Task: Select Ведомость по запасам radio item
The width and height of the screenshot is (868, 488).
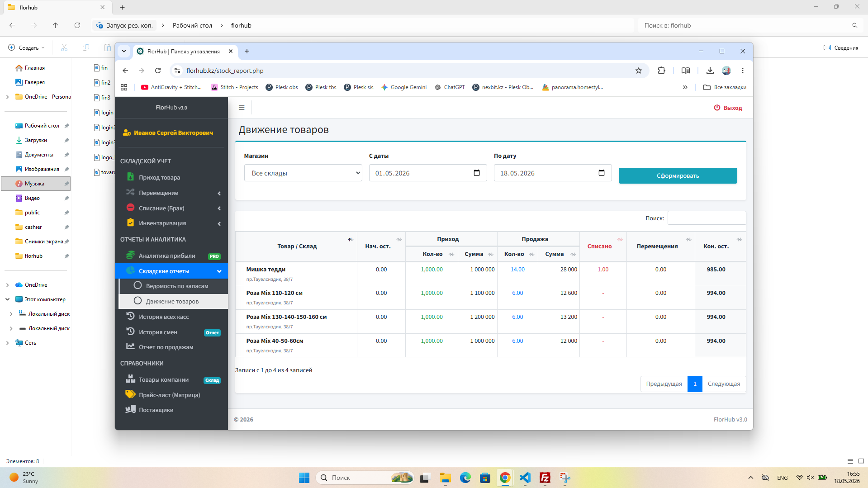Action: pyautogui.click(x=173, y=286)
